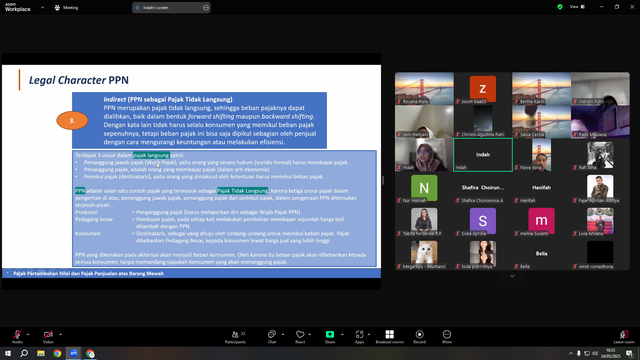Click the system tray volume icon
The height and width of the screenshot is (360, 640).
pyautogui.click(x=595, y=353)
